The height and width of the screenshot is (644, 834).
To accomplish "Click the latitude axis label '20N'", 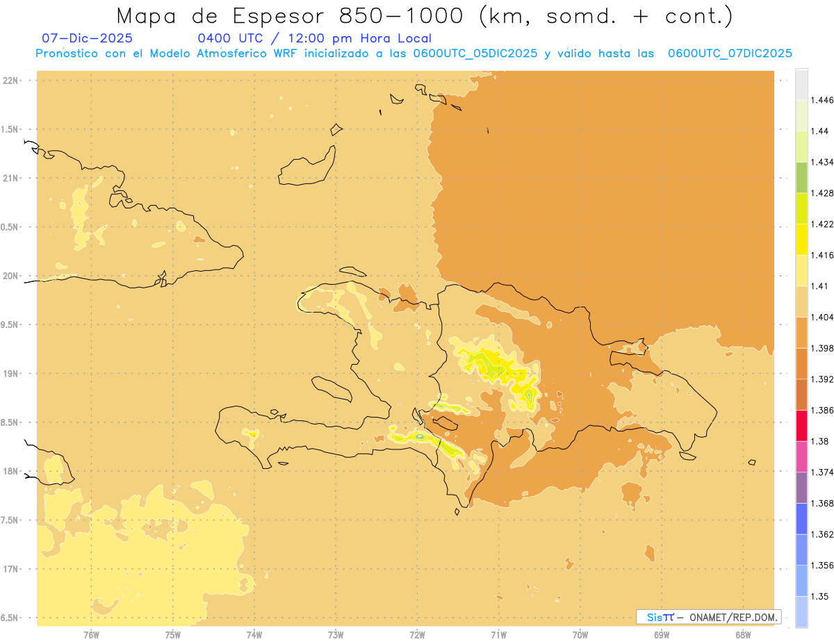I will coord(10,276).
